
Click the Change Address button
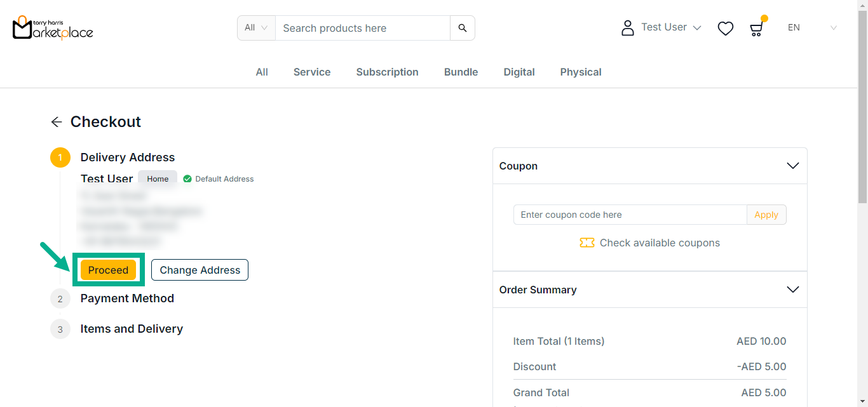tap(200, 270)
